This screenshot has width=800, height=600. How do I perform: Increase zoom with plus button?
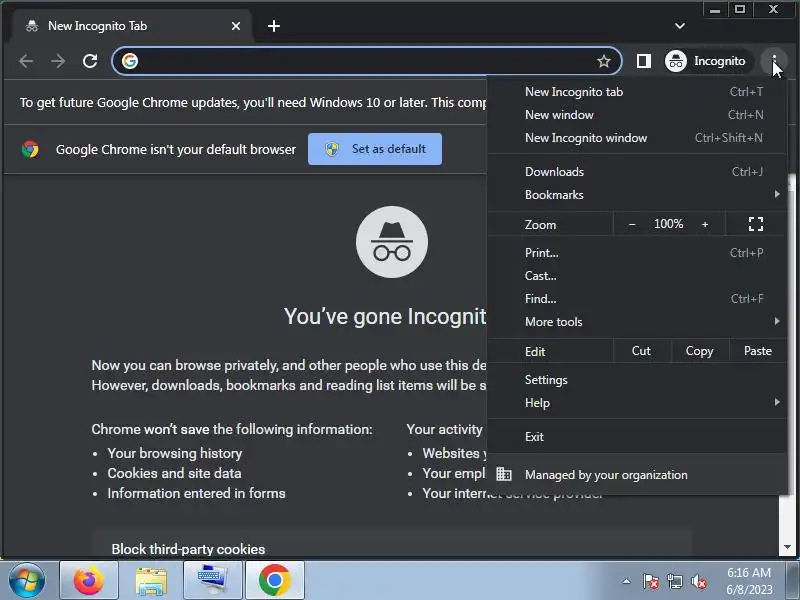point(705,224)
